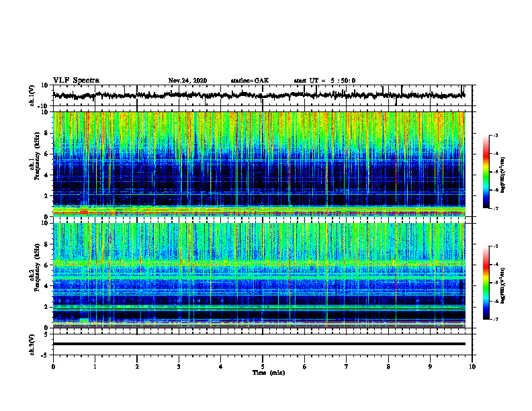Click the ch.1 voltage waveform trace
The height and width of the screenshot is (411, 532).
click(259, 95)
